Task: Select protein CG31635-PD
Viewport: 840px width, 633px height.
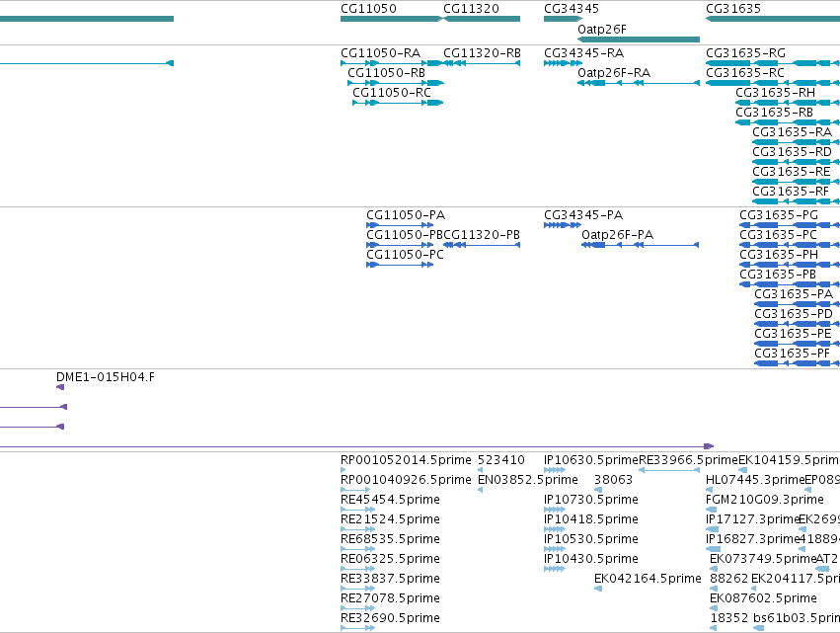Action: [x=798, y=324]
